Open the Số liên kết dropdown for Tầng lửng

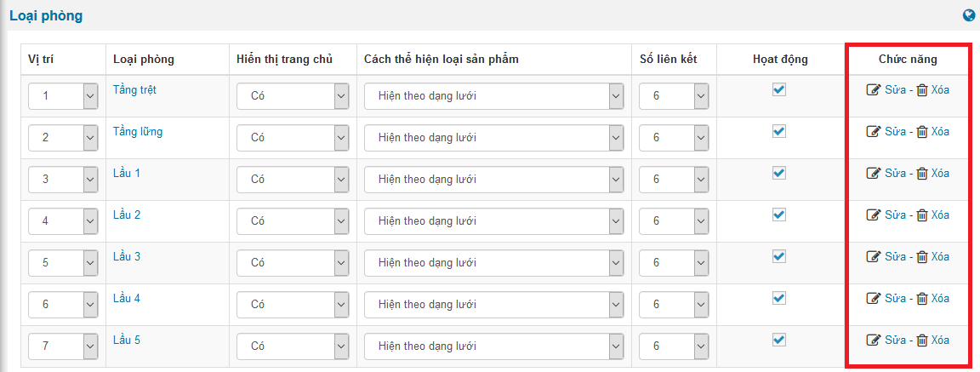(x=674, y=138)
